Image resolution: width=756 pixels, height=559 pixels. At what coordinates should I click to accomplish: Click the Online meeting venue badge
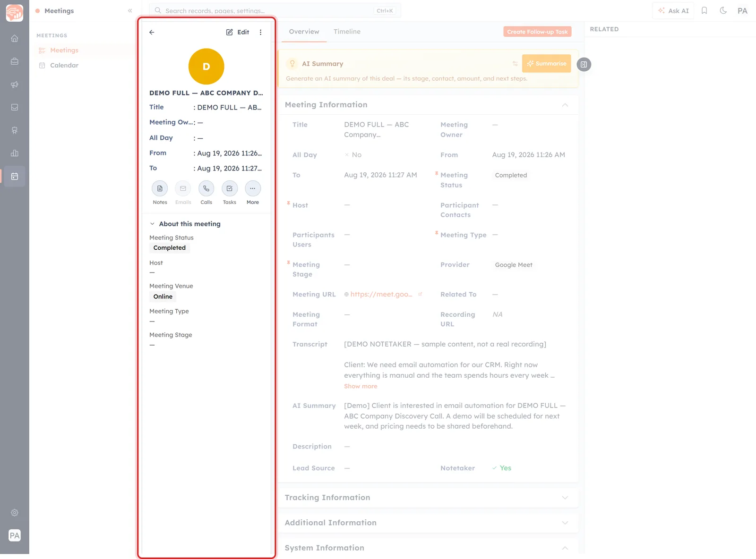point(163,296)
